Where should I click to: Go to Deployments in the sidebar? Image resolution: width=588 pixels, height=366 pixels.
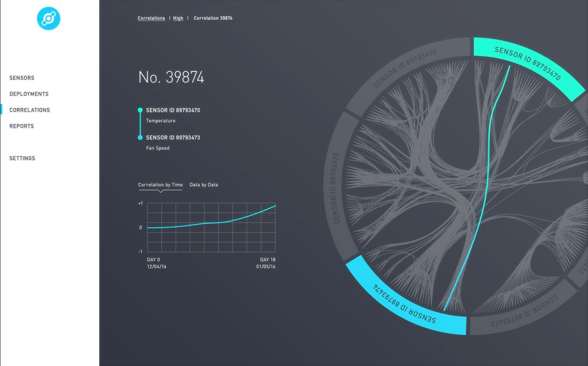[x=29, y=94]
